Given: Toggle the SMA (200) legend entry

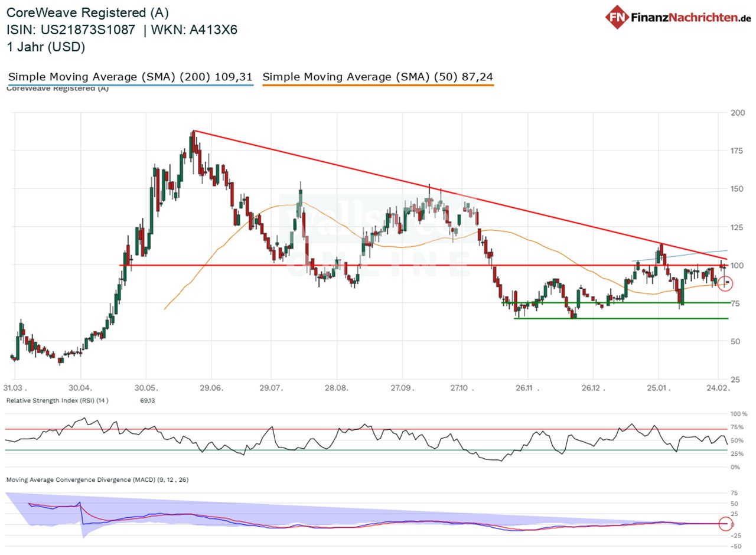Looking at the screenshot, I should pyautogui.click(x=131, y=77).
